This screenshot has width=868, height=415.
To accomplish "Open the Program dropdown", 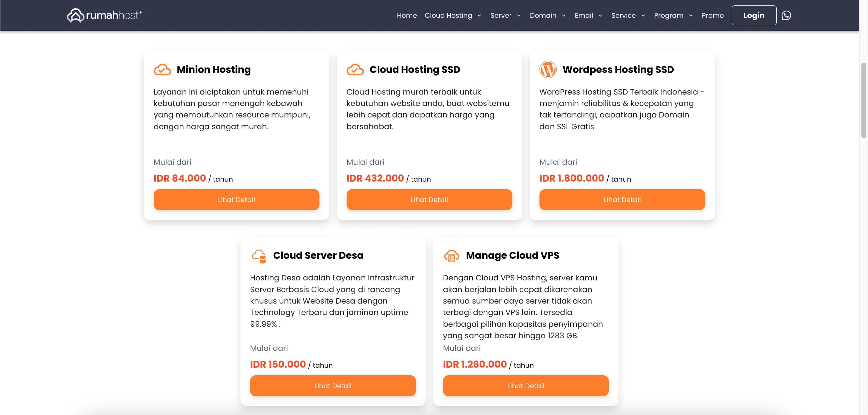I will (x=673, y=15).
